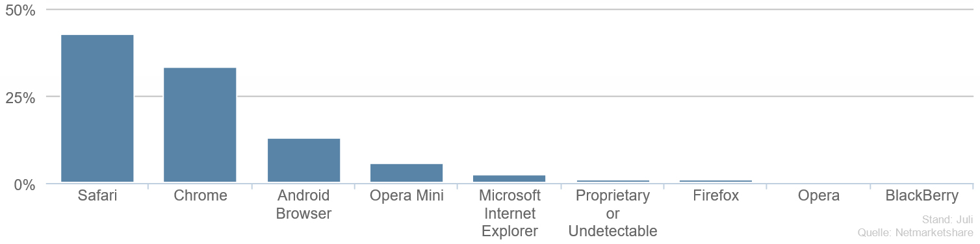Click the 50% y-axis label
This screenshot has width=980, height=244.
tap(20, 10)
